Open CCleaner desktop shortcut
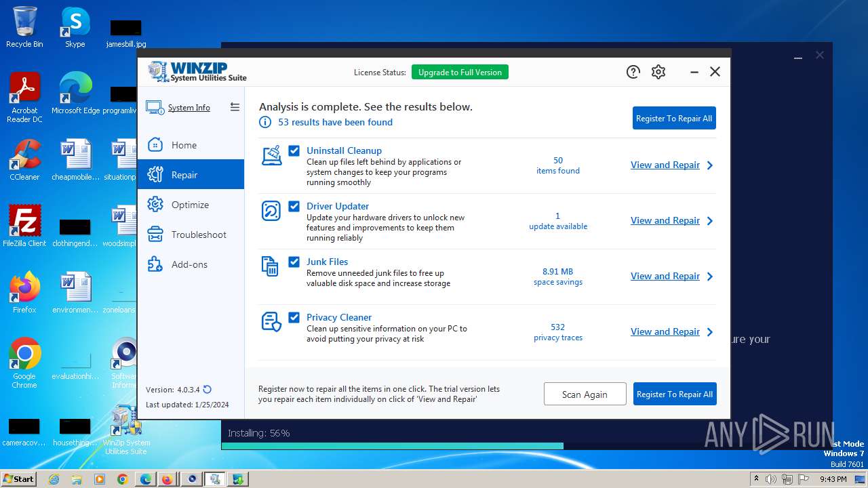Screen dimensions: 868x488 pos(24,160)
